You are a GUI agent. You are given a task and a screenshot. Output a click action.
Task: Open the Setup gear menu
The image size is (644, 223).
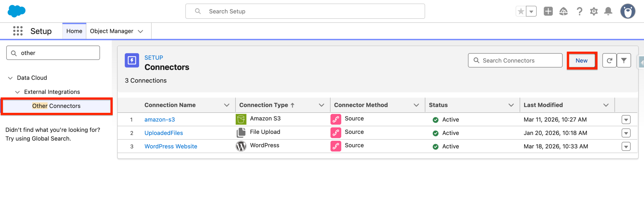[x=594, y=11]
